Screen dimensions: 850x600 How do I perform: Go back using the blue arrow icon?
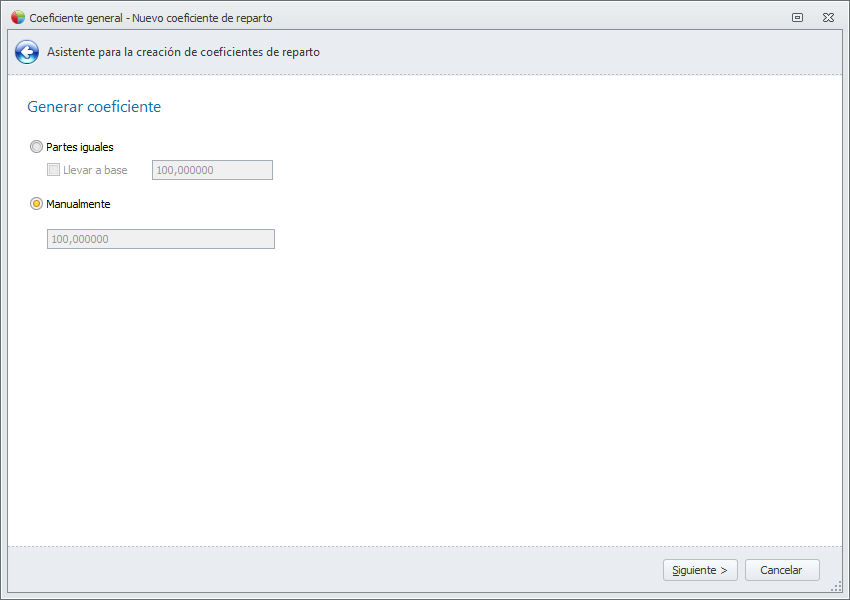coord(27,52)
